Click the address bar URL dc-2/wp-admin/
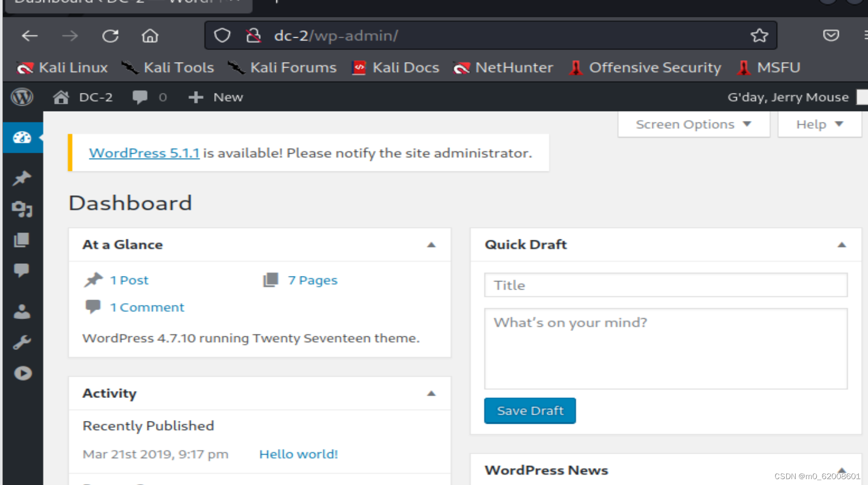868x485 pixels. [x=336, y=36]
